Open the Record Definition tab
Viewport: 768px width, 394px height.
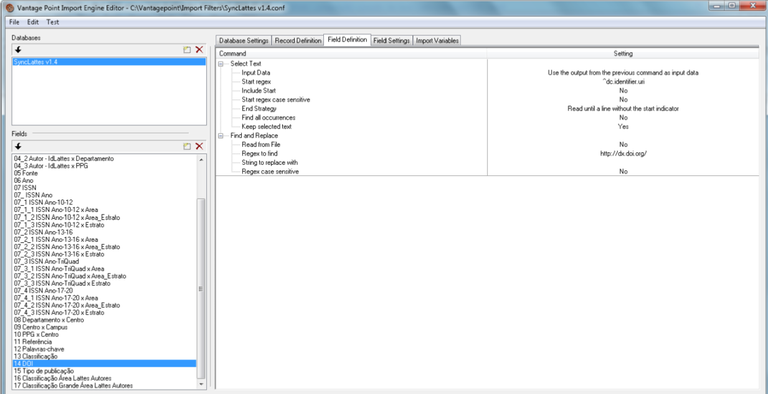pyautogui.click(x=298, y=41)
